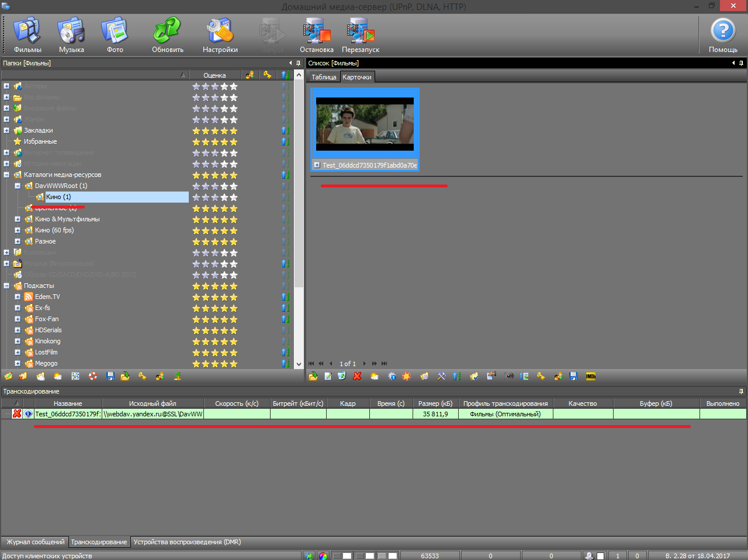
Task: Toggle the white checkbox beside disk icon in status bar
Action: click(x=600, y=556)
